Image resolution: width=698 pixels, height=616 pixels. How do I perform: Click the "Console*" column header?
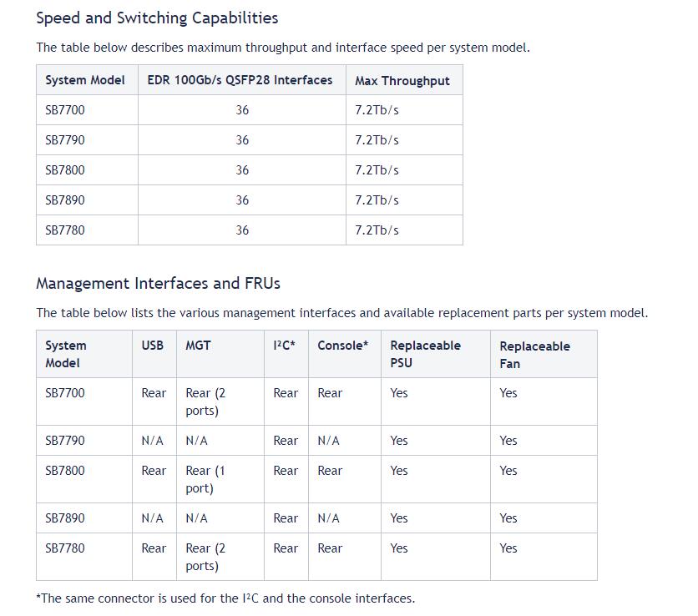point(342,345)
